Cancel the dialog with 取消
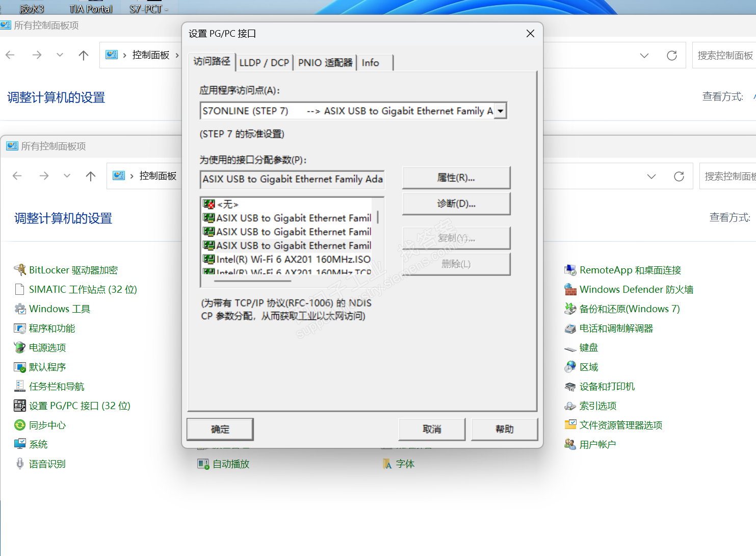 [432, 429]
